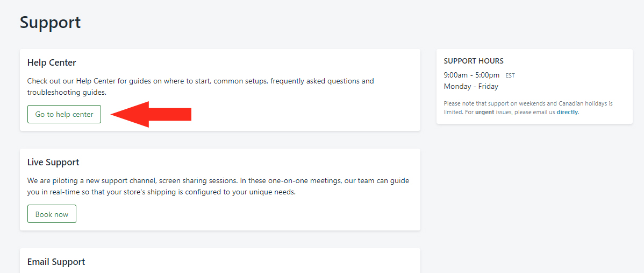Image resolution: width=644 pixels, height=273 pixels.
Task: Click the Canadian holidays note text
Action: (x=528, y=108)
